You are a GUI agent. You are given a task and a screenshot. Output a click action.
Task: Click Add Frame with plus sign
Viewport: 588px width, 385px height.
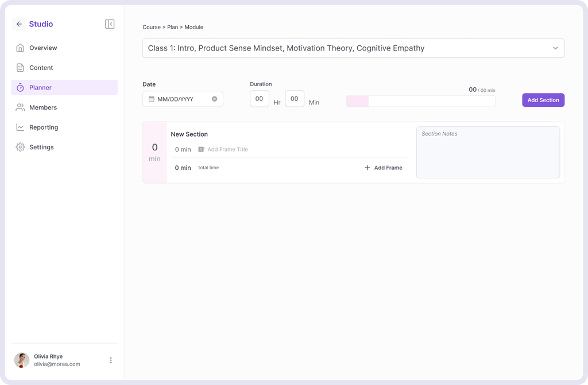point(383,168)
